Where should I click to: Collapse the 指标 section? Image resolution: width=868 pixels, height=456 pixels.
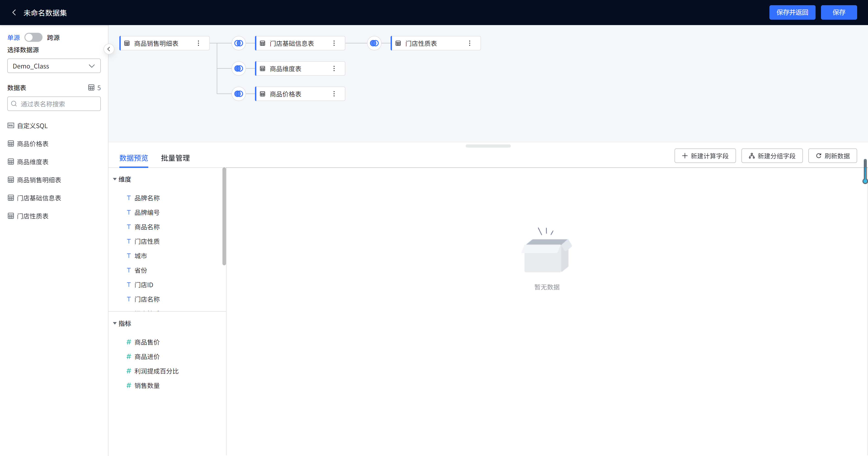click(115, 323)
